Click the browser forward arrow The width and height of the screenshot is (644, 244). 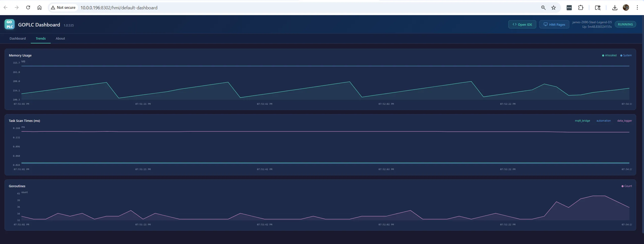[17, 8]
